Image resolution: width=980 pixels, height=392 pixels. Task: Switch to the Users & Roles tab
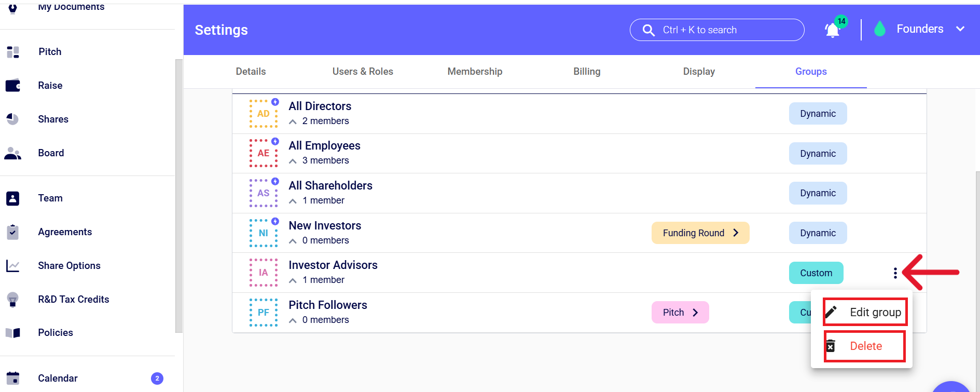click(363, 72)
